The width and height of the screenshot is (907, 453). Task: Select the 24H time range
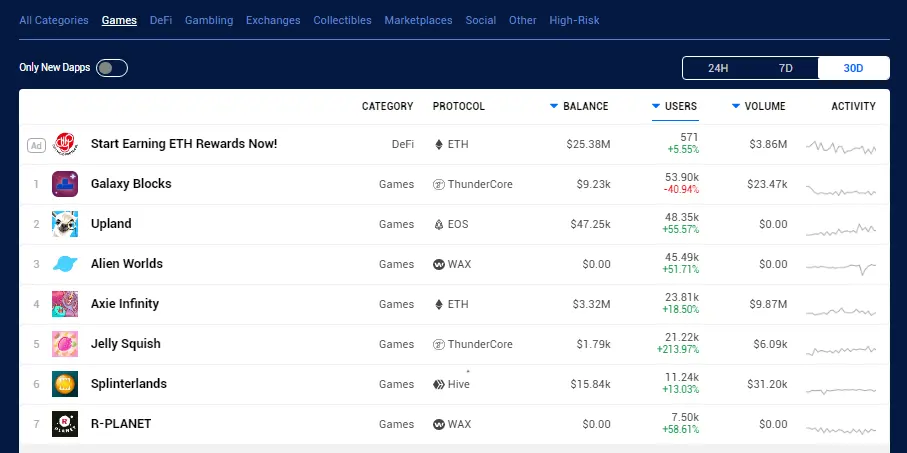pyautogui.click(x=718, y=68)
